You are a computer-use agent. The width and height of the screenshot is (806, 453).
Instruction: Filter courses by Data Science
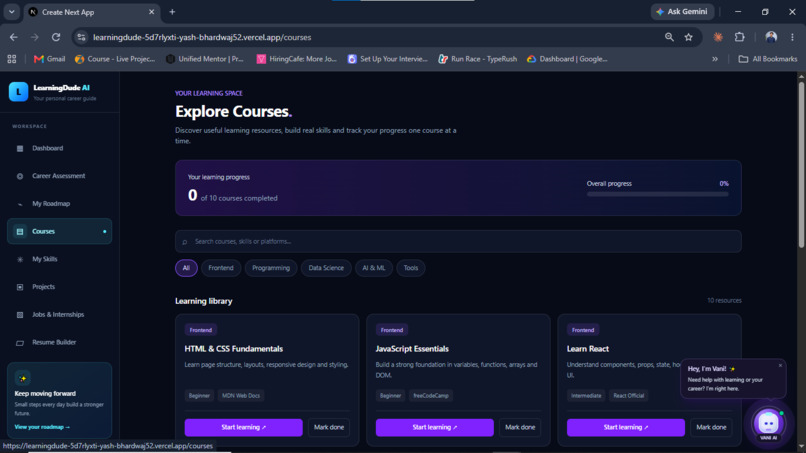tap(326, 268)
